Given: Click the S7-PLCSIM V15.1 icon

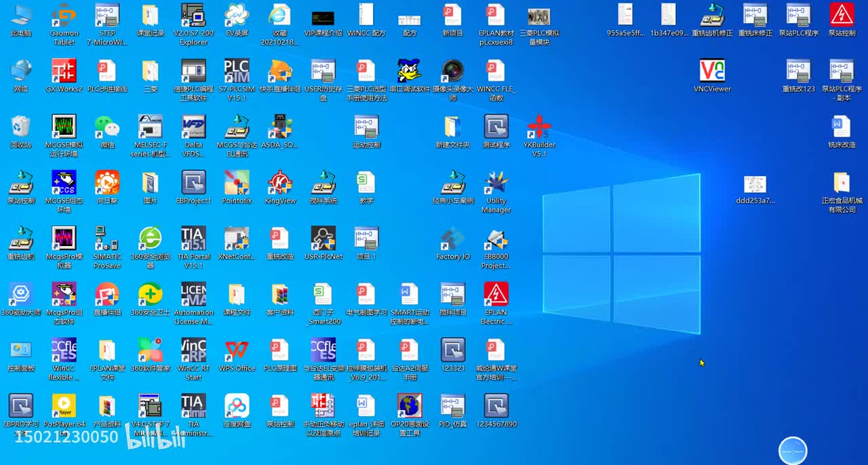Looking at the screenshot, I should 237,71.
